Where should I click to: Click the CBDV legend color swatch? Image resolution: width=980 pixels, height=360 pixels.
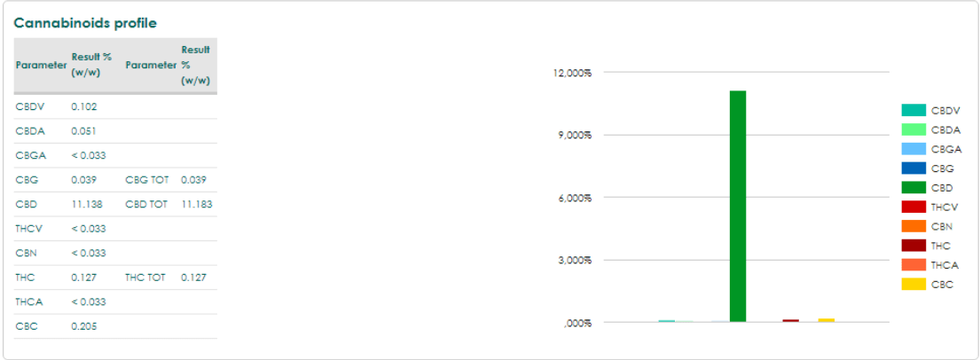913,111
